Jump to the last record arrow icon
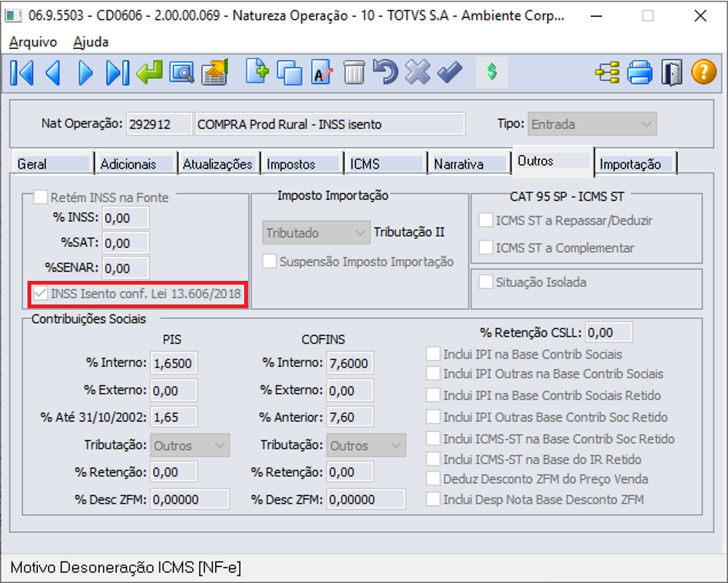Image resolution: width=728 pixels, height=583 pixels. [118, 73]
